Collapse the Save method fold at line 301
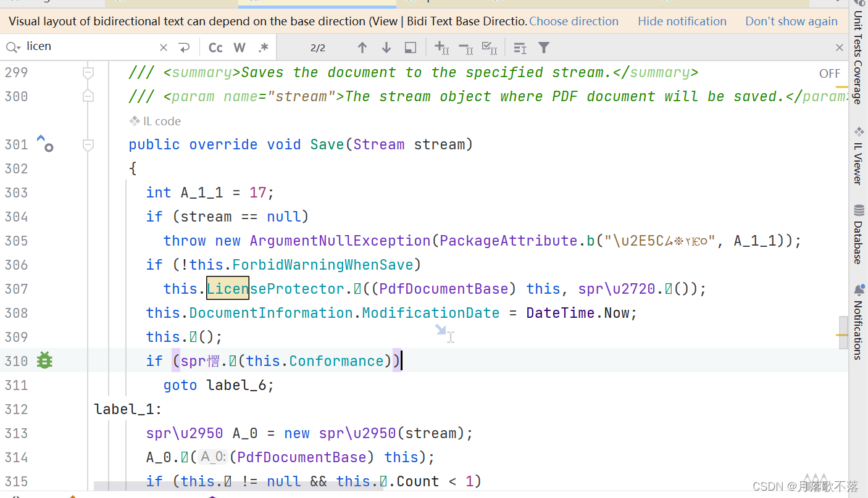This screenshot has width=868, height=498. [88, 145]
